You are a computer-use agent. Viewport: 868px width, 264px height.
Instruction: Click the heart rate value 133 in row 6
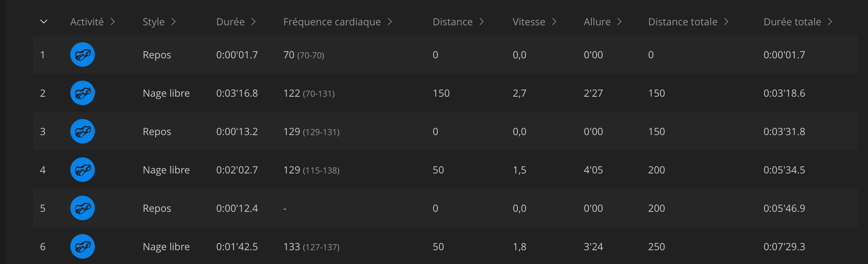292,247
